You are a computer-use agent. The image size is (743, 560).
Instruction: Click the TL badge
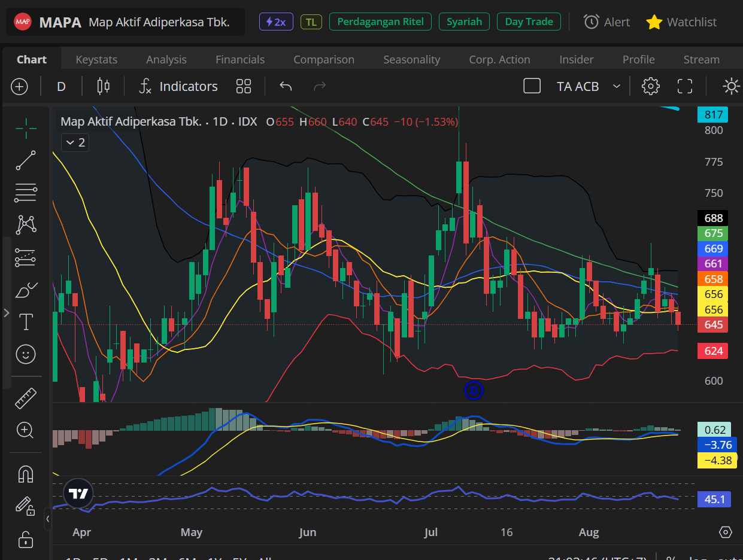click(311, 22)
